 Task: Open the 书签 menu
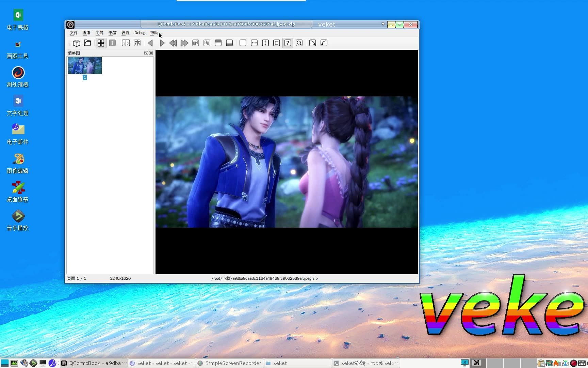tap(113, 33)
